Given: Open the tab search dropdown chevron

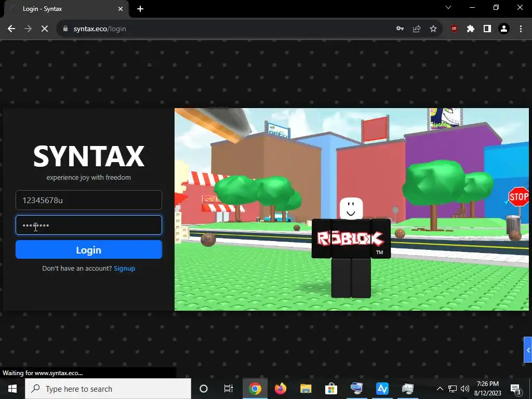Looking at the screenshot, I should point(448,7).
